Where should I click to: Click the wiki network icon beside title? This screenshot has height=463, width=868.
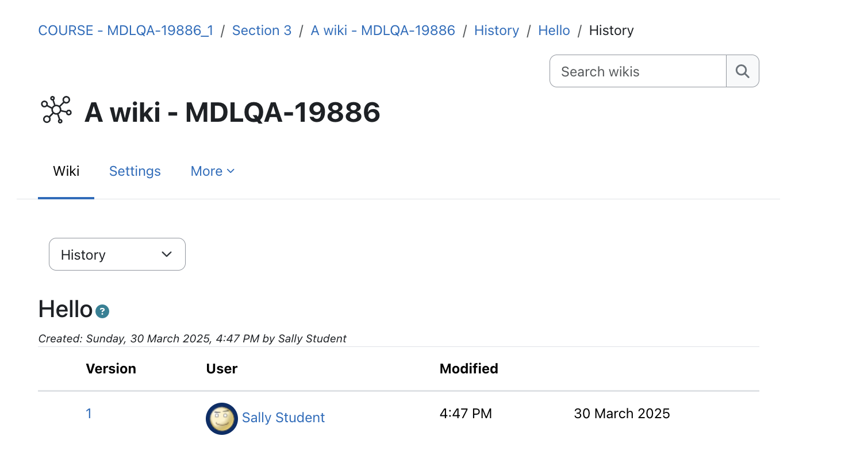point(56,110)
